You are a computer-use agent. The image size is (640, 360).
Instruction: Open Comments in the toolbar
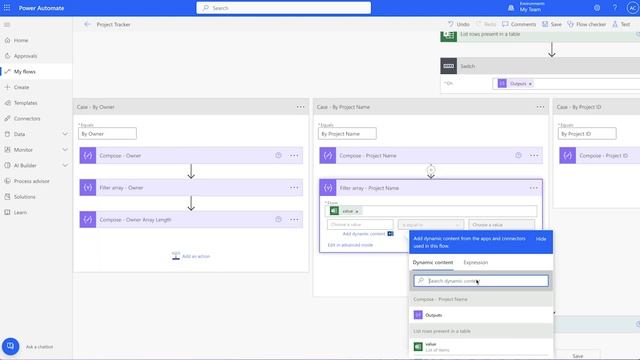(x=519, y=24)
